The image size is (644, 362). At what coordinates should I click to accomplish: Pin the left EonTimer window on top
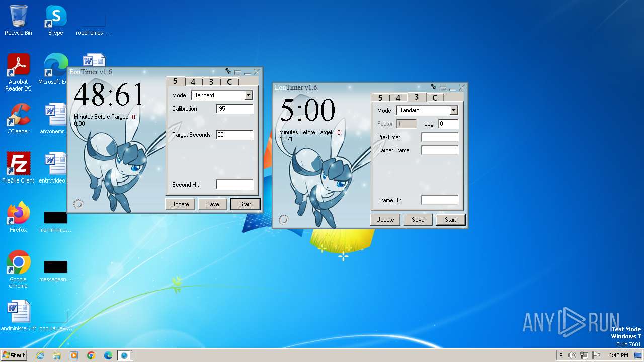pos(228,72)
